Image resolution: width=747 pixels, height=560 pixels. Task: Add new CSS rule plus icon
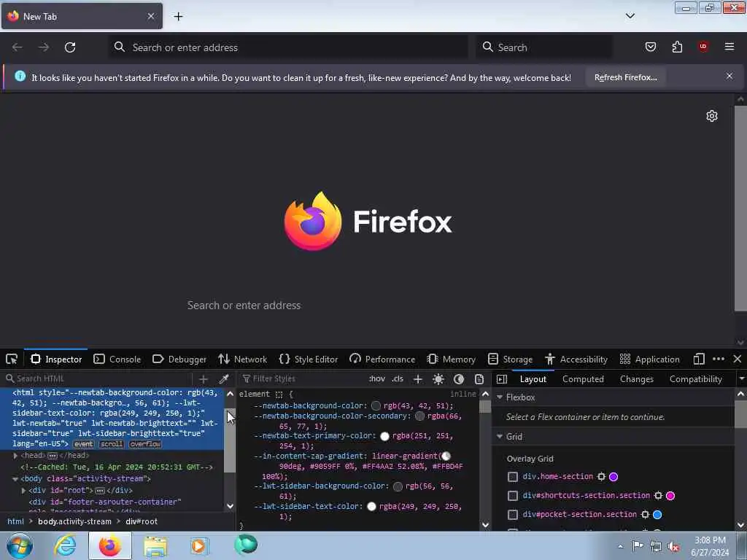click(x=418, y=379)
